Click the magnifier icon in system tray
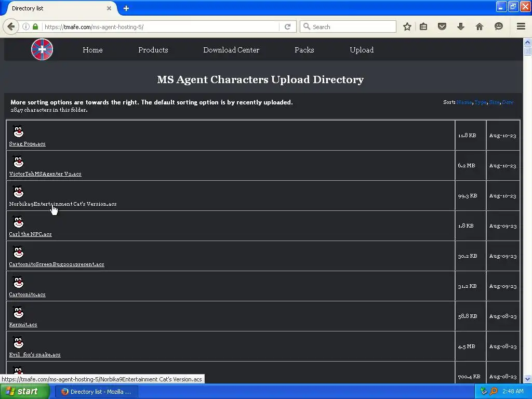The width and height of the screenshot is (532, 399). coord(494,391)
